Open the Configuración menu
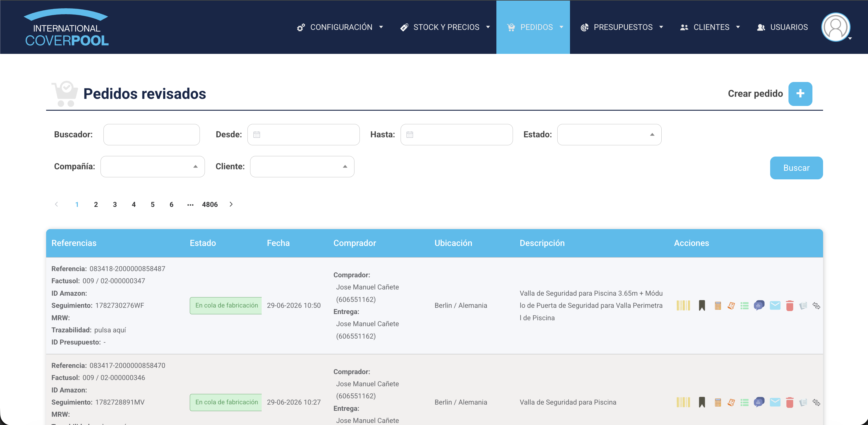The image size is (868, 425). tap(340, 27)
